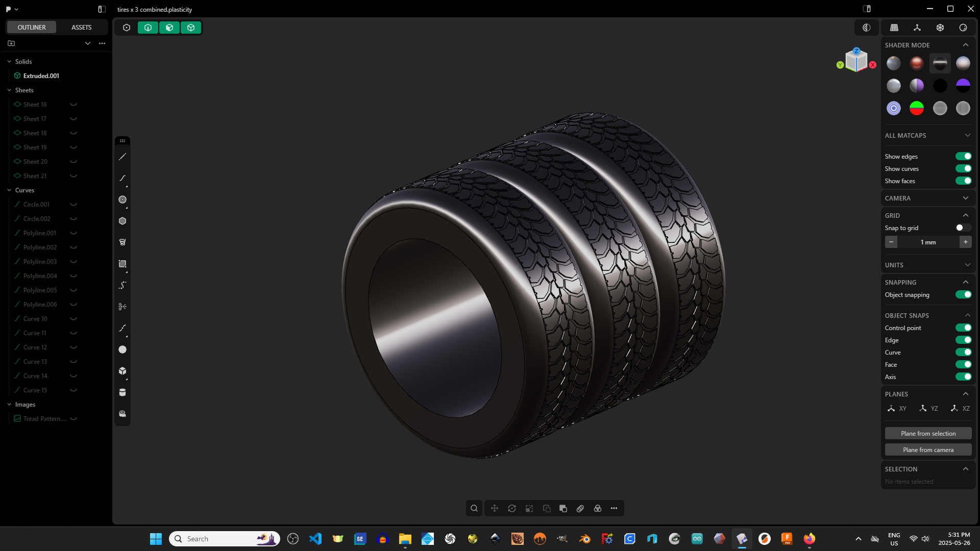The width and height of the screenshot is (980, 551).
Task: Select the Line tool in left toolbar
Action: click(122, 157)
